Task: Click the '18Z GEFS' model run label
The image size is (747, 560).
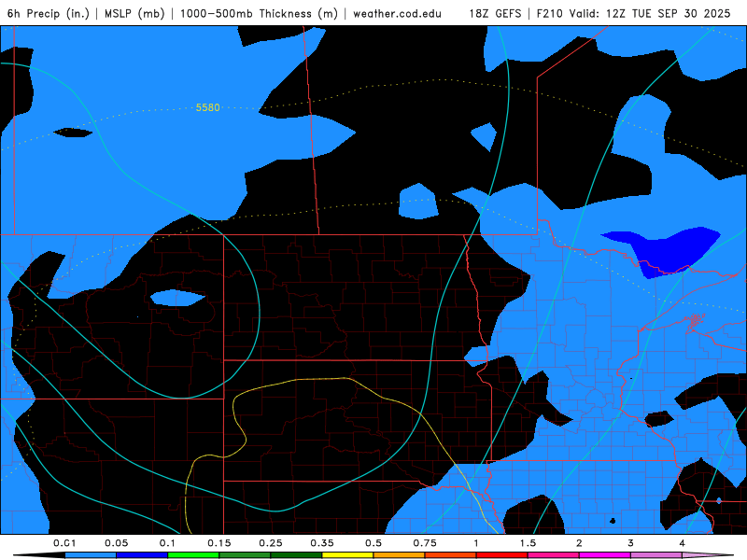Action: click(496, 13)
